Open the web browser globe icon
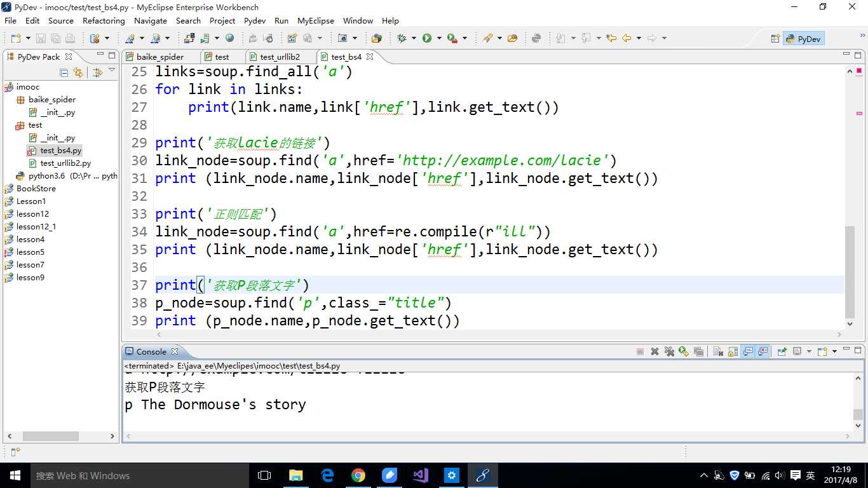Image resolution: width=868 pixels, height=488 pixels. pyautogui.click(x=229, y=39)
